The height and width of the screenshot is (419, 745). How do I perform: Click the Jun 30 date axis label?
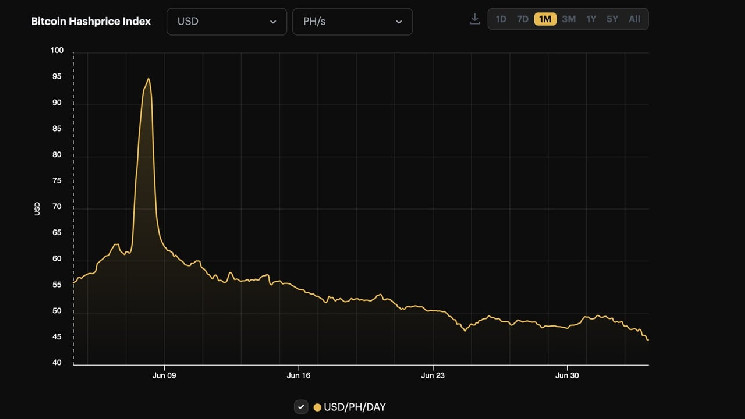tap(567, 375)
